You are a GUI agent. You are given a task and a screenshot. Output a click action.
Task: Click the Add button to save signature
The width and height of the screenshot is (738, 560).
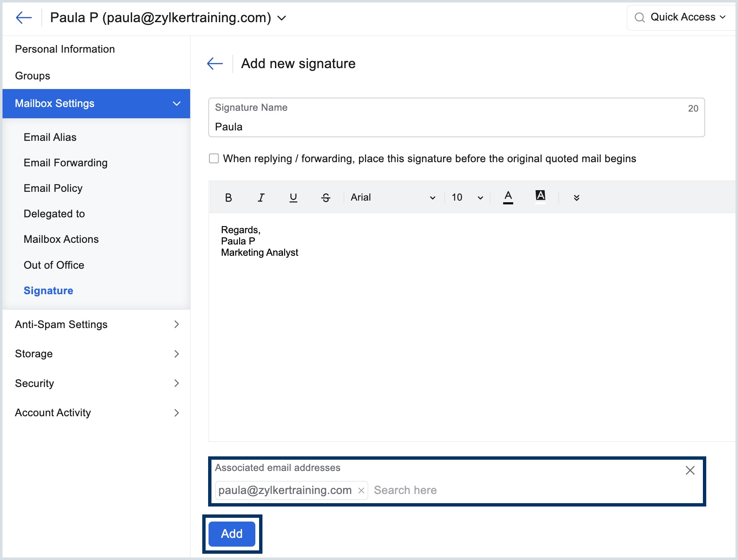(x=232, y=534)
